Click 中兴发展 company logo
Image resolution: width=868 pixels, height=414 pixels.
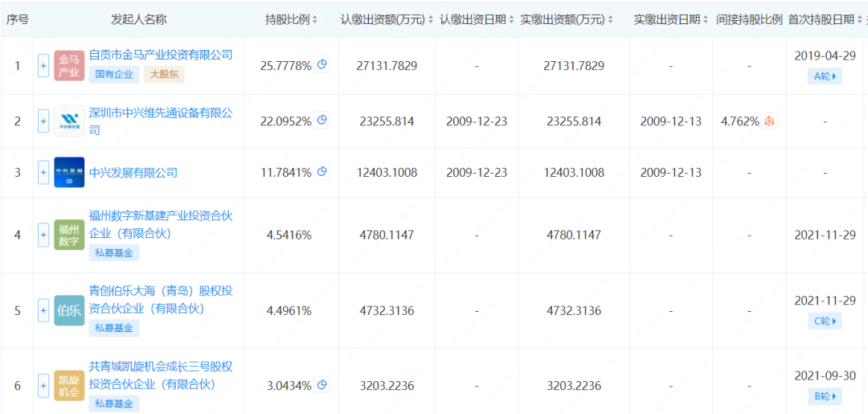pos(69,172)
